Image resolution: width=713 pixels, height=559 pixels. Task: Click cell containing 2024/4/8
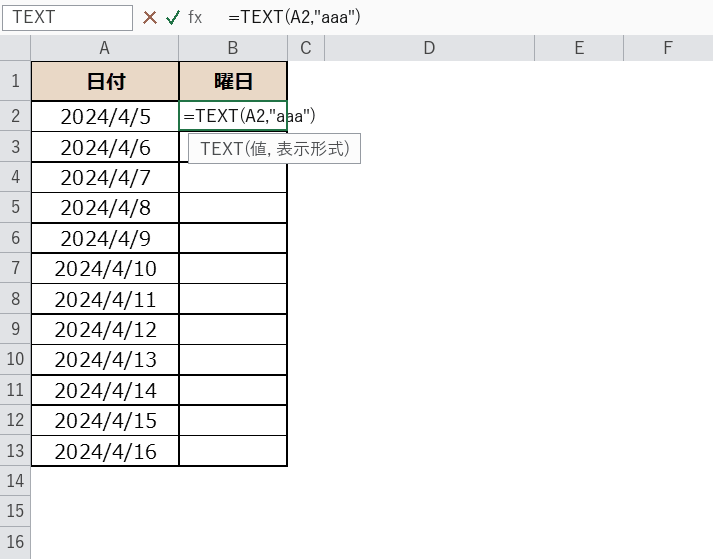coord(105,208)
